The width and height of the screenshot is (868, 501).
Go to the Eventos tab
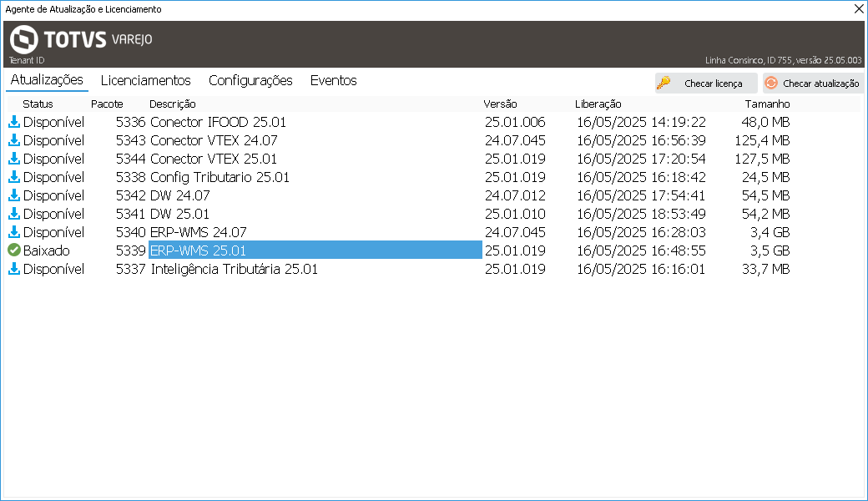[333, 80]
